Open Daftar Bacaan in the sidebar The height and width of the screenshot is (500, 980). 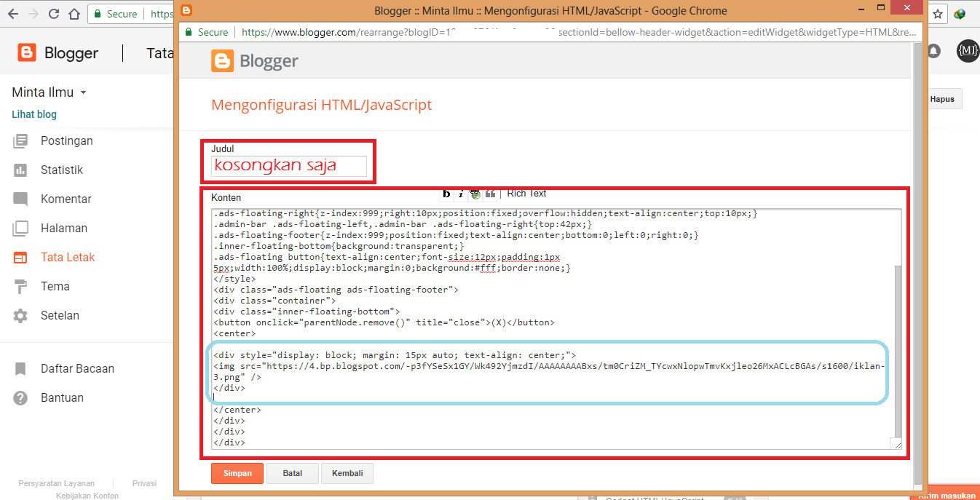[77, 368]
